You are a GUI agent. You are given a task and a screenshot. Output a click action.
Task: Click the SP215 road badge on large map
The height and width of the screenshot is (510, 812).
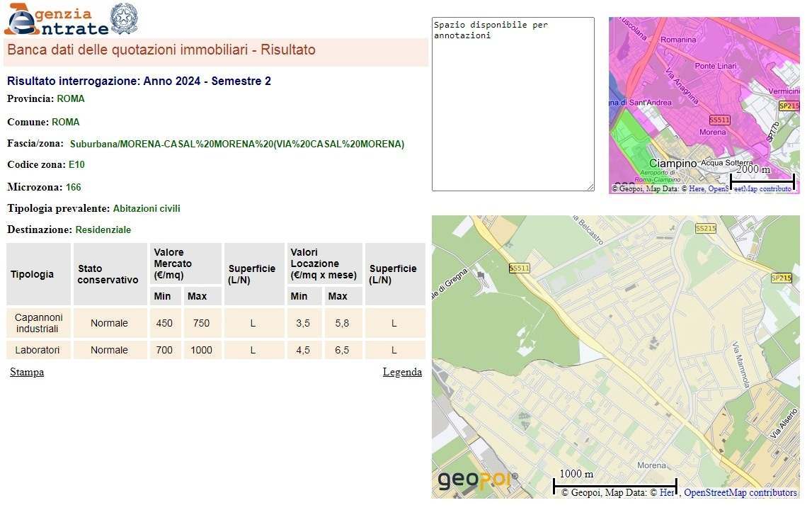(781, 278)
